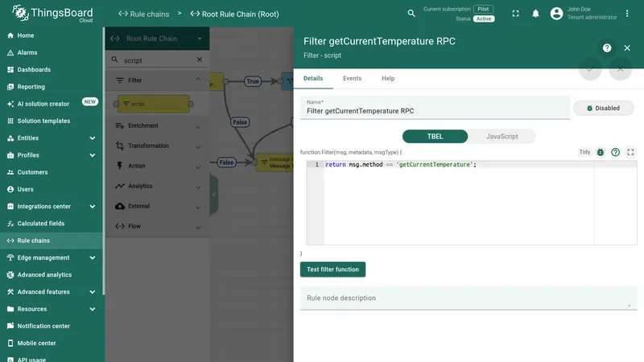Image resolution: width=644 pixels, height=362 pixels.
Task: Close the node details panel
Action: click(627, 48)
